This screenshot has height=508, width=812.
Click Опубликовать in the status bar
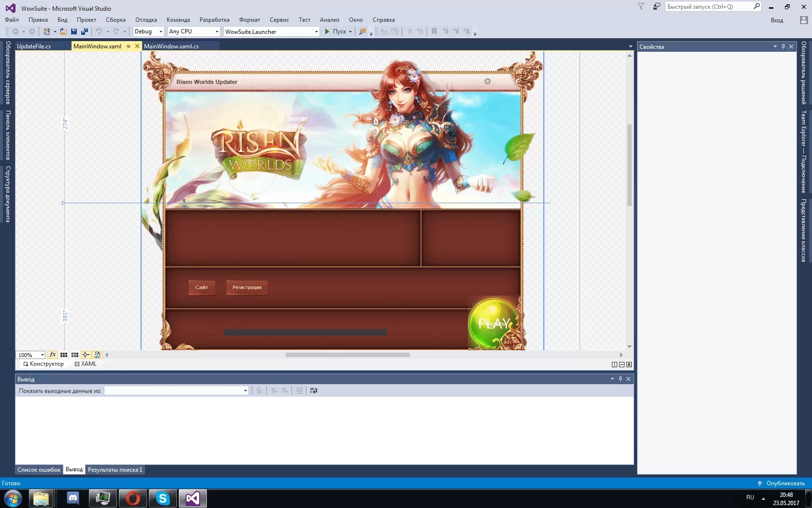[x=781, y=483]
